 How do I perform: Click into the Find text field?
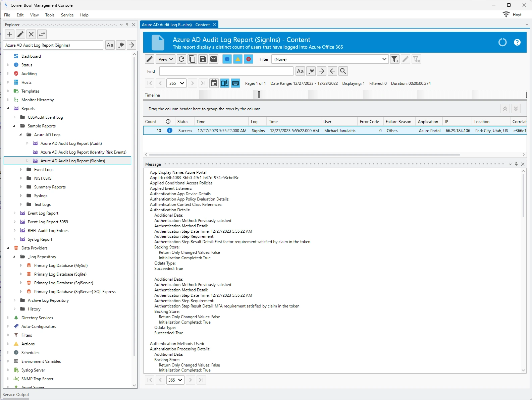226,71
